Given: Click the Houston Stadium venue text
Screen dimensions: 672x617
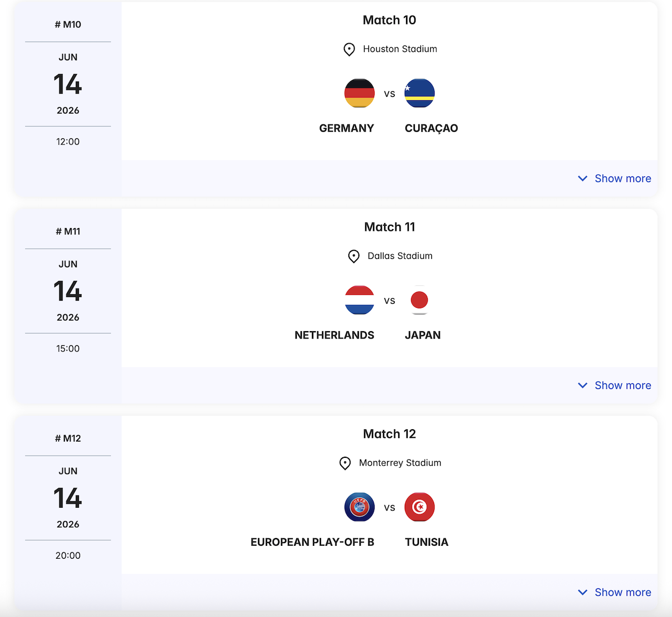Looking at the screenshot, I should click(400, 49).
